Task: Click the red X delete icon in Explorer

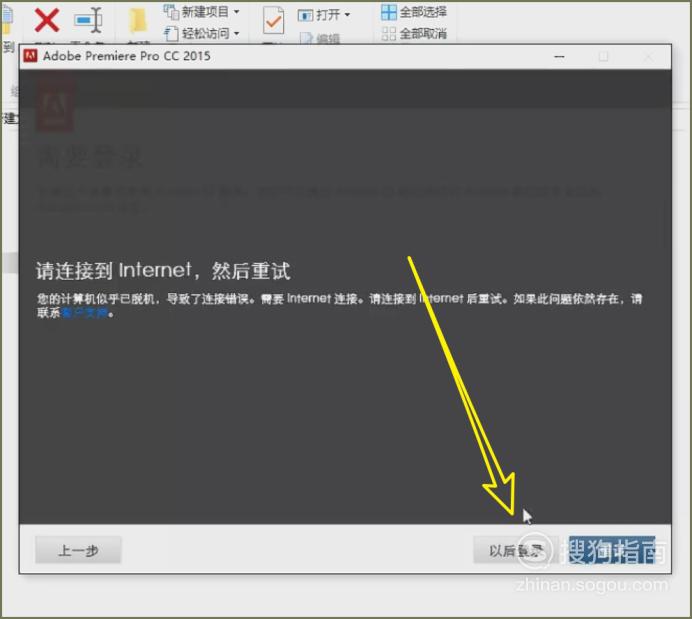Action: (47, 21)
